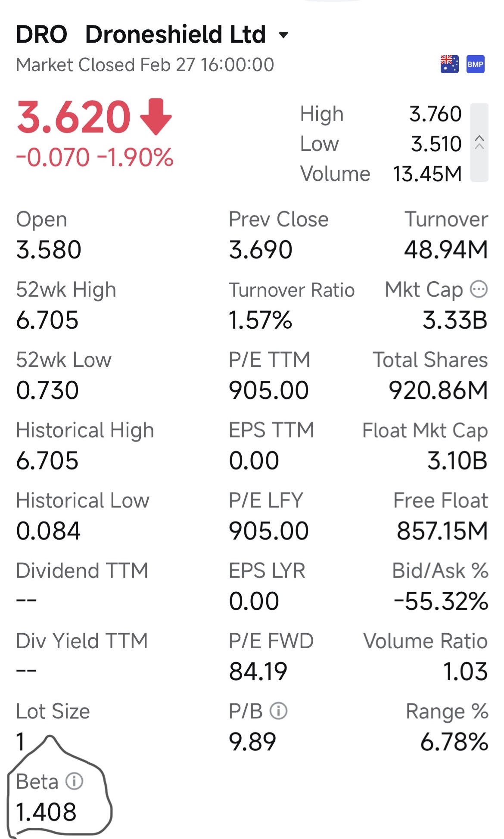Viewport: 504px width, 839px height.
Task: Collapse the quote details with the chevron handle
Action: 479,143
